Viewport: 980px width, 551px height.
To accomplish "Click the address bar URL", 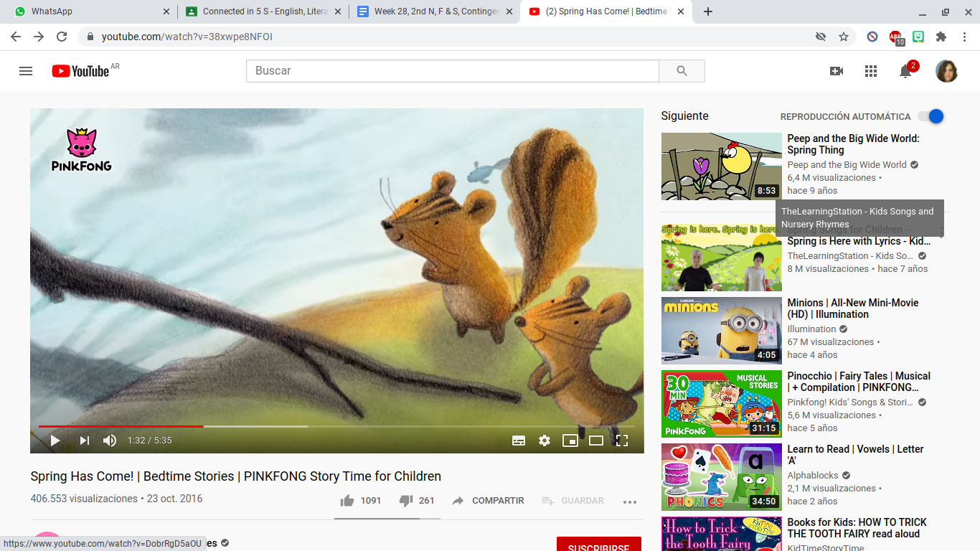I will [x=187, y=37].
